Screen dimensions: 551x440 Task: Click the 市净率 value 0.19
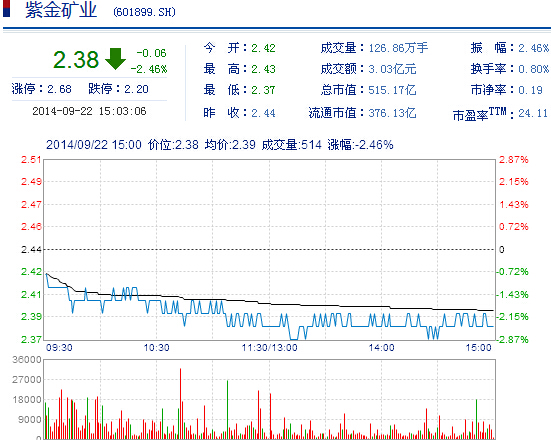pos(530,90)
